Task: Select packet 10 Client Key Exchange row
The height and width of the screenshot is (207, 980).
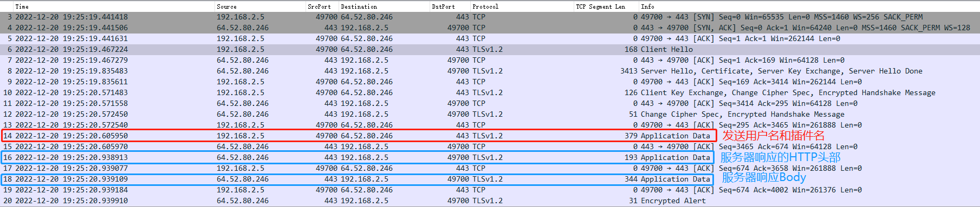Action: point(490,92)
